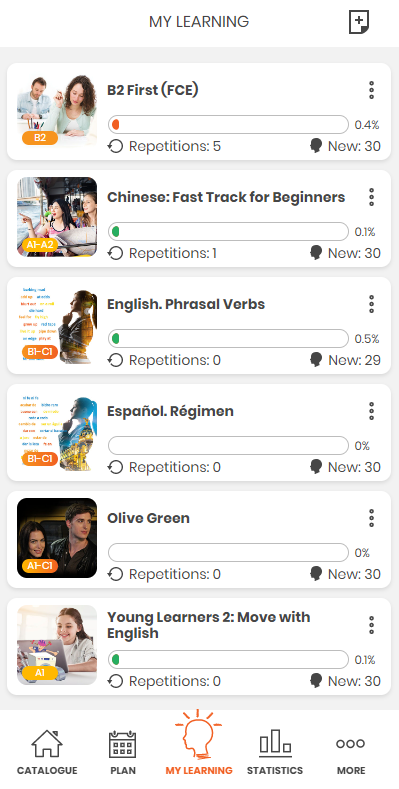Screen dimensions: 399x789
Task: Open the three-dot menu for B2 First (FCE)
Action: pyautogui.click(x=371, y=90)
